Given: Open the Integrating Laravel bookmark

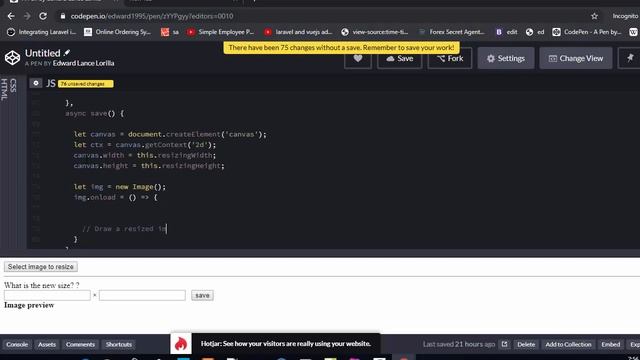Looking at the screenshot, I should coord(42,32).
